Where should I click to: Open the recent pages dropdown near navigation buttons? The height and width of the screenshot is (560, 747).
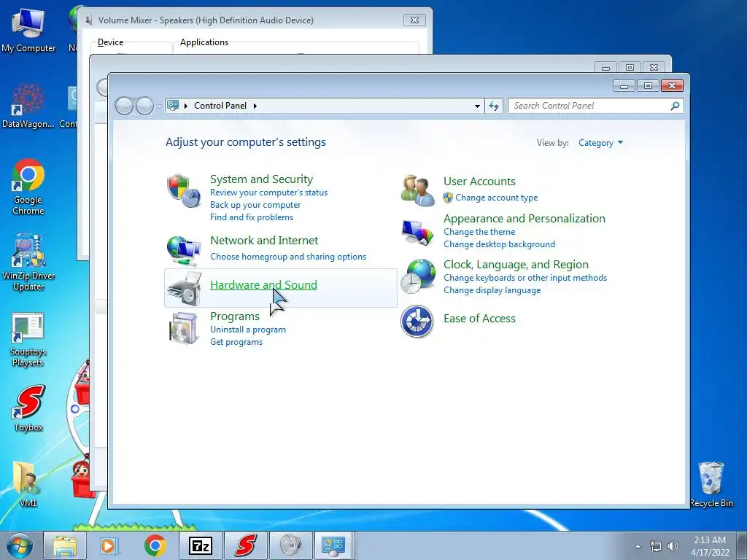coord(159,106)
